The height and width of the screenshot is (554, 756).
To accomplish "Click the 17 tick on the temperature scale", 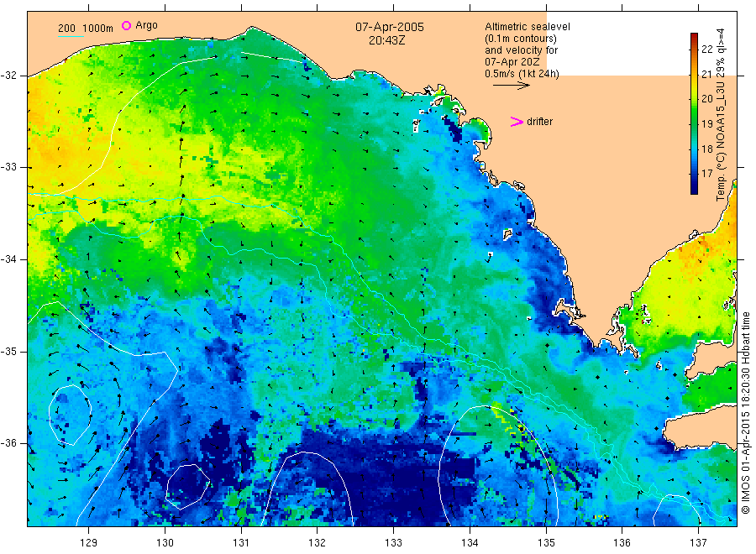I will coord(706,174).
